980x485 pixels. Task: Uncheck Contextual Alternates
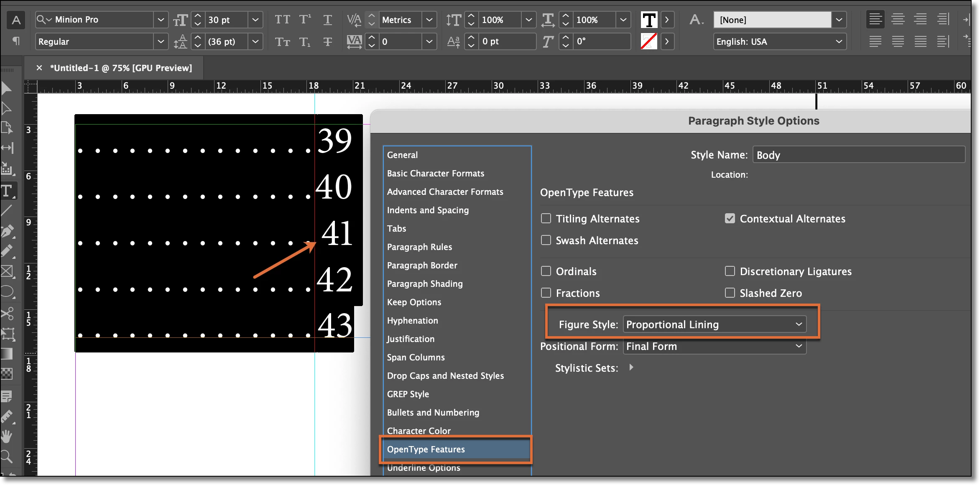[730, 219]
